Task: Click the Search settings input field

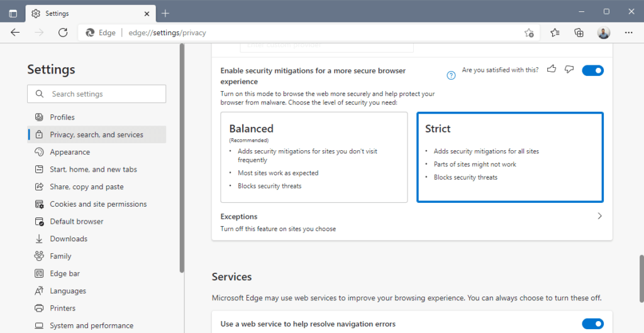Action: (96, 94)
